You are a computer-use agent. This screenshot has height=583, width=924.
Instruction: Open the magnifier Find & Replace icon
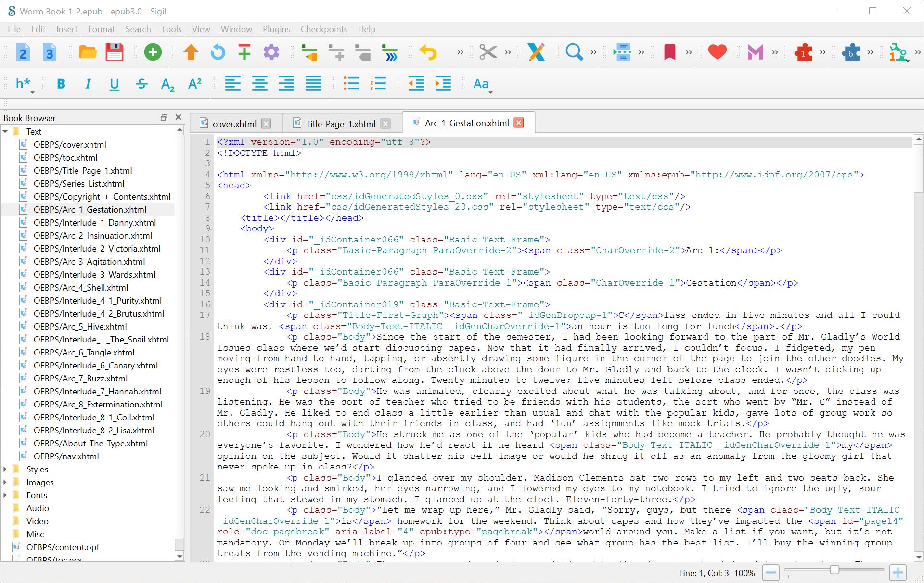click(x=574, y=52)
